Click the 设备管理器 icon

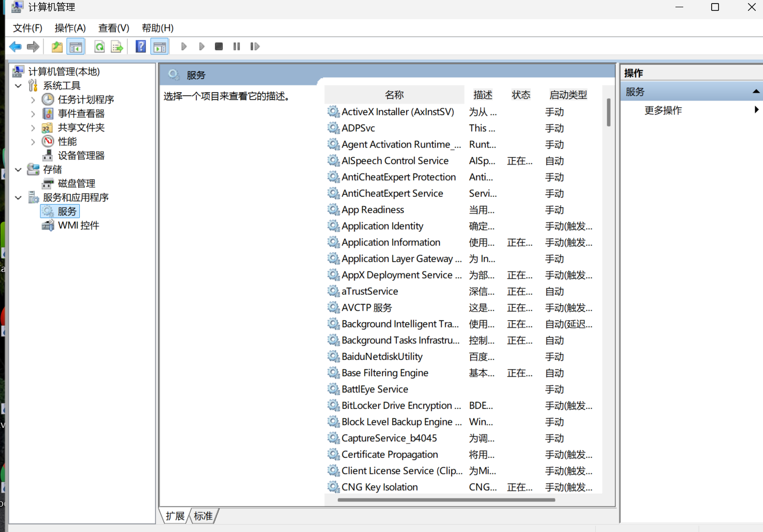pos(48,155)
